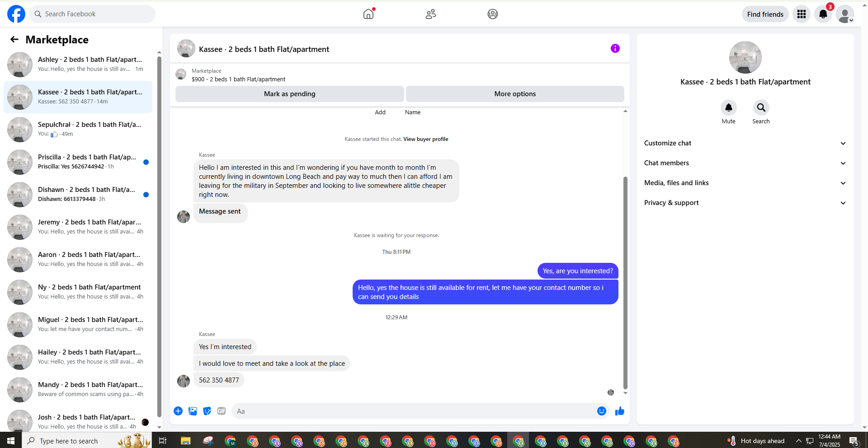Click the chat message scrollbar
Viewport: 868px width, 448px height.
coord(625,283)
